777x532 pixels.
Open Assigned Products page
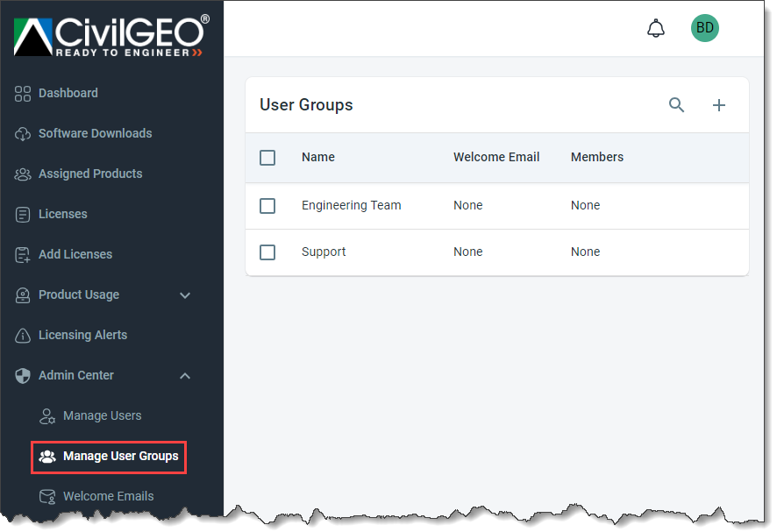(x=90, y=174)
